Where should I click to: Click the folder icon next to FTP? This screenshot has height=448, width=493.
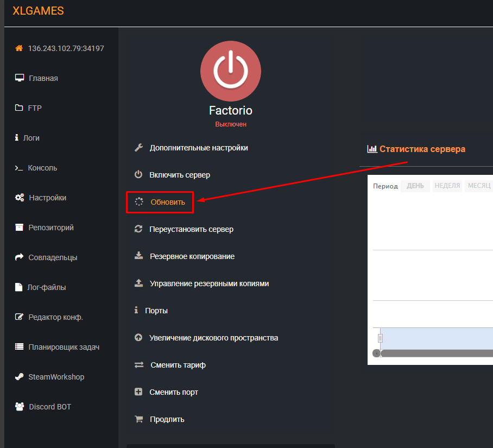(19, 108)
